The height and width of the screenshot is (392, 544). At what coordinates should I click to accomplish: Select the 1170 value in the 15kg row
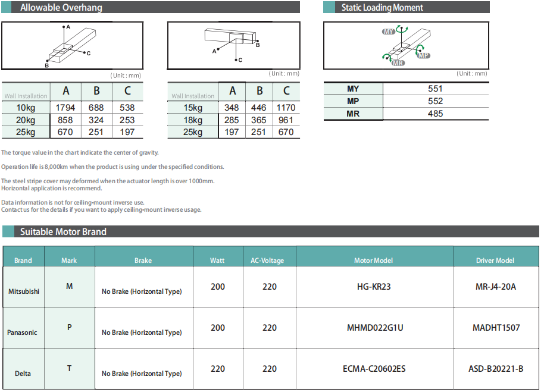pyautogui.click(x=286, y=108)
